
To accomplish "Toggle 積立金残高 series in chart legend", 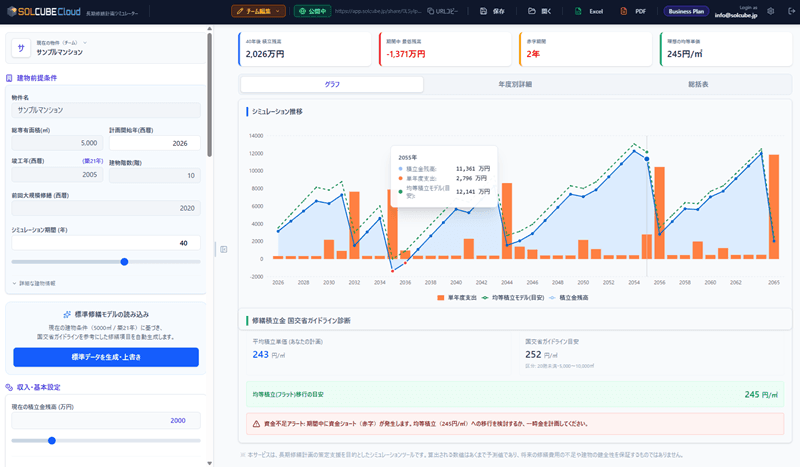I will pos(569,297).
